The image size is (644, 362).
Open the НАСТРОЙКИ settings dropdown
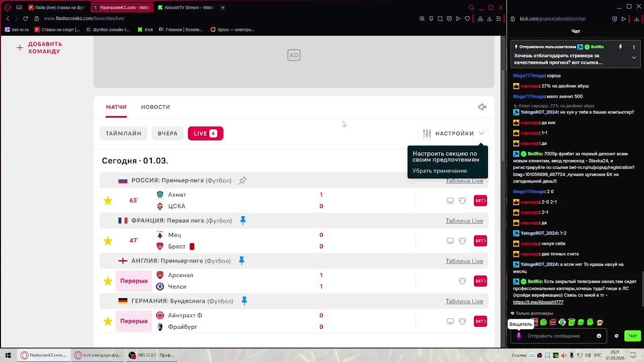pos(454,133)
